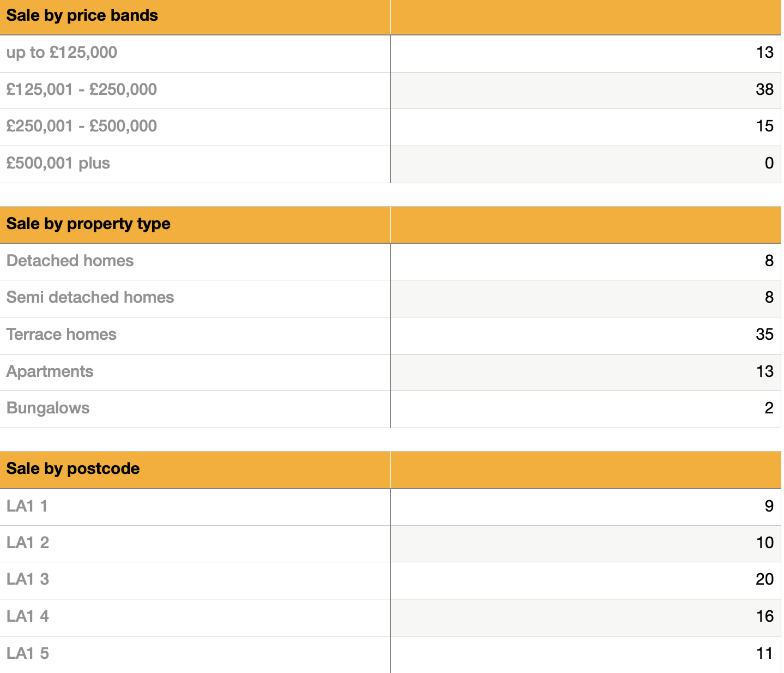Click the 'Sale by price bands' header

pos(82,16)
